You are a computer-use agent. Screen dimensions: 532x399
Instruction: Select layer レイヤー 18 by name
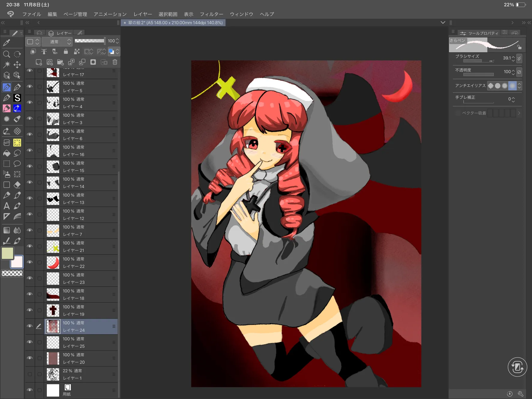click(74, 298)
